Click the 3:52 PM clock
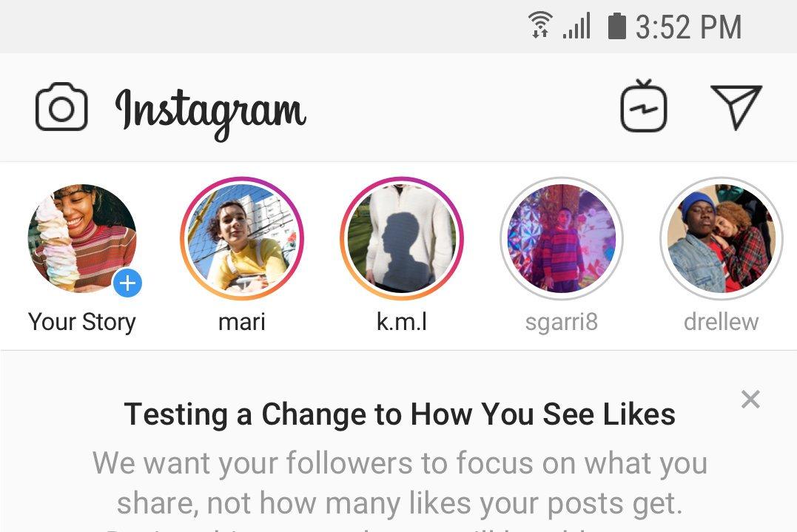The image size is (797, 532). click(688, 27)
